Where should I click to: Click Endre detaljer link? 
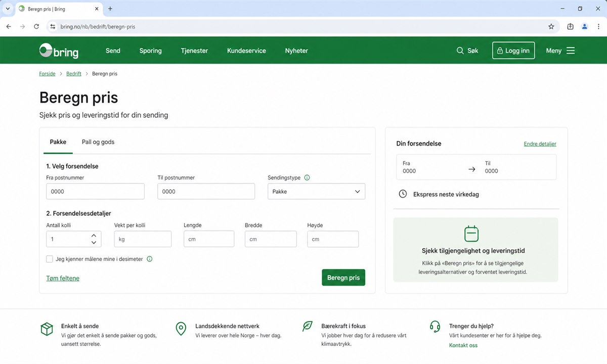[x=540, y=144]
